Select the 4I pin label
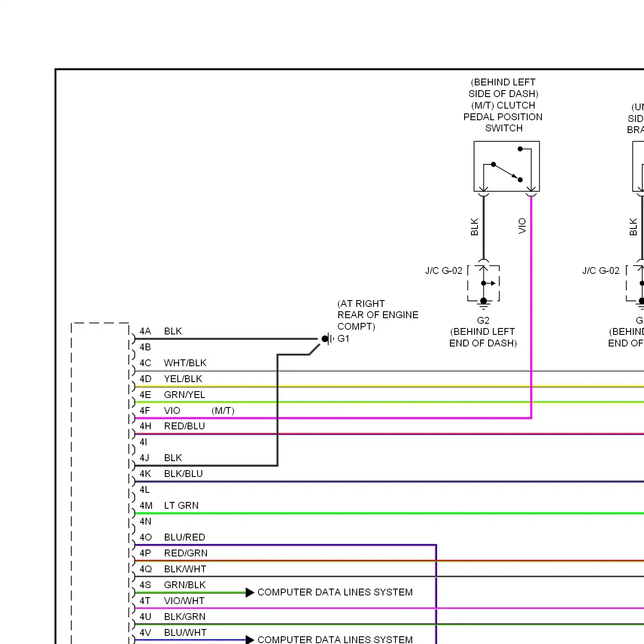 (x=143, y=442)
